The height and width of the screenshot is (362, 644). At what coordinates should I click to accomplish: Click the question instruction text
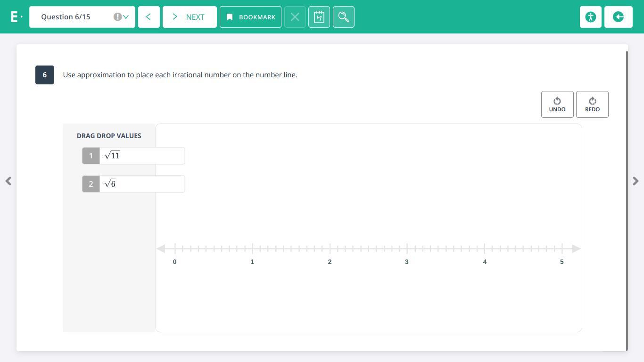(x=180, y=75)
